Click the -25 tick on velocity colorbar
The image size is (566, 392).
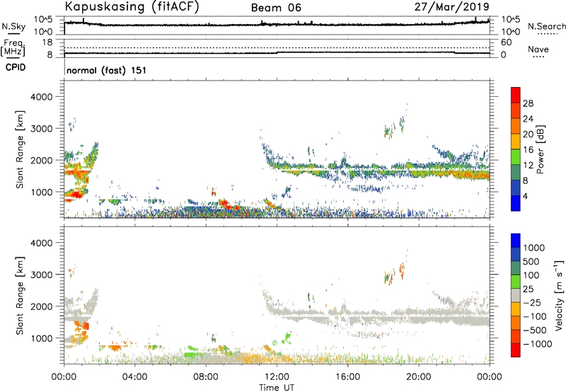(532, 302)
